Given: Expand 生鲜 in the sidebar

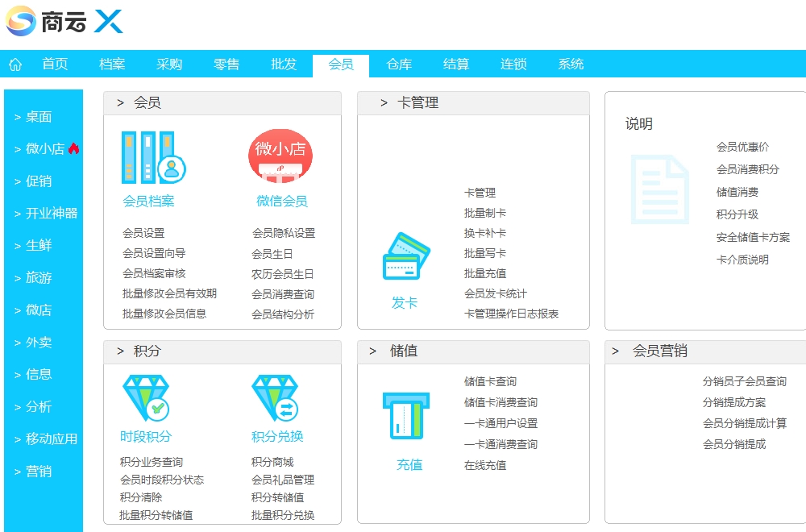Looking at the screenshot, I should (33, 246).
